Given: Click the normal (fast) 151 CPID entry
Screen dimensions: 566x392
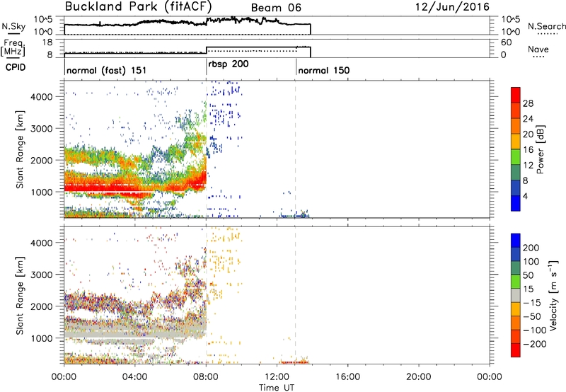Looking at the screenshot, I should (x=107, y=70).
